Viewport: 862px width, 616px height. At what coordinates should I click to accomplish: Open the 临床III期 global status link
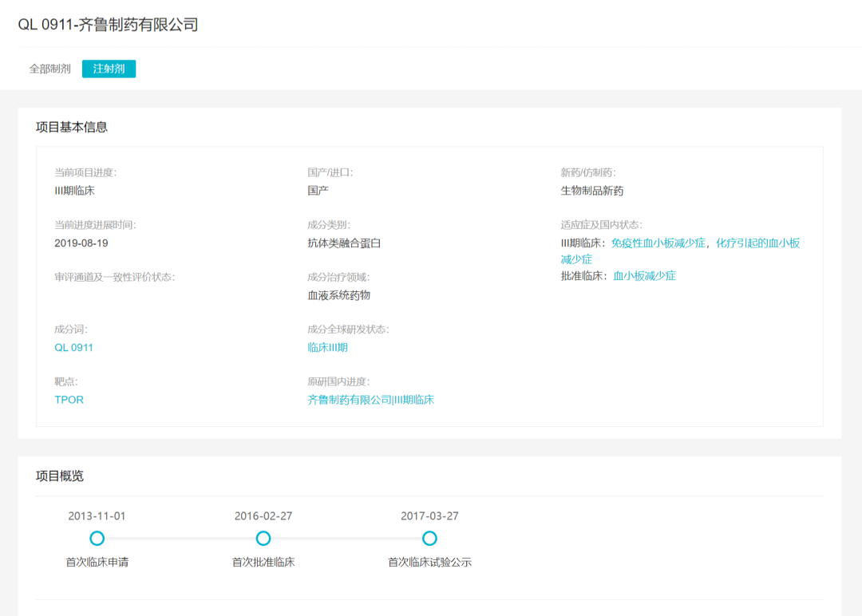tap(327, 347)
